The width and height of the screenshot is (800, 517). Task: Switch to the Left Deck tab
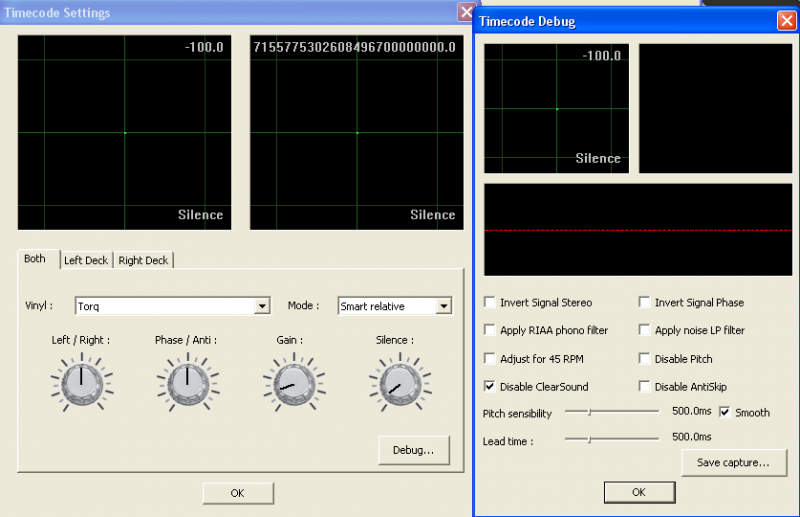pyautogui.click(x=86, y=260)
